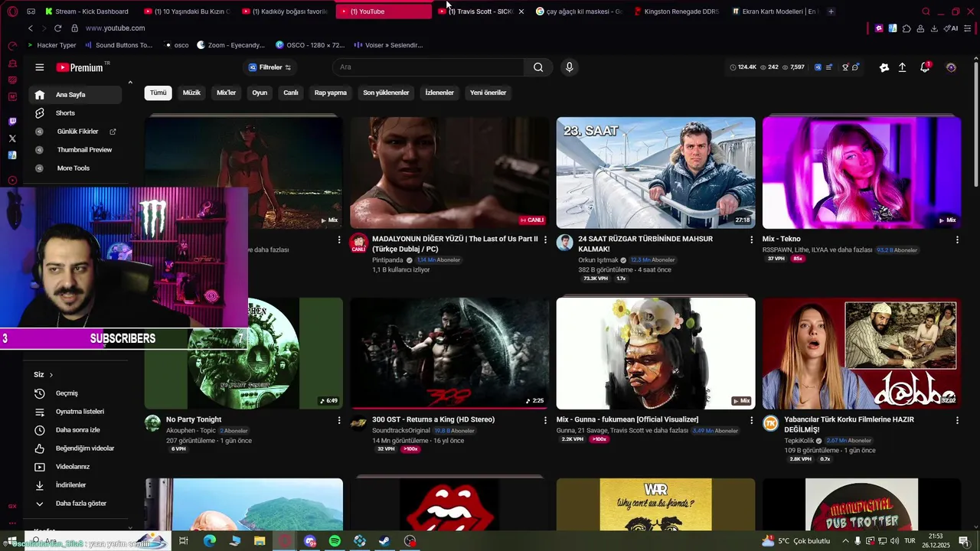Image resolution: width=980 pixels, height=551 pixels.
Task: Open İndirilenler in sidebar
Action: click(75, 485)
